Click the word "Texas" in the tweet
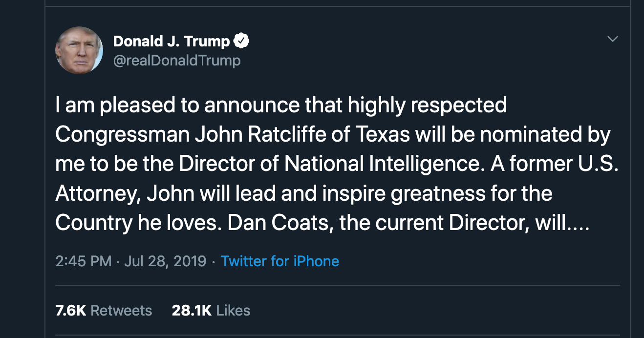Viewport: 644px width, 338px height. coord(382,135)
